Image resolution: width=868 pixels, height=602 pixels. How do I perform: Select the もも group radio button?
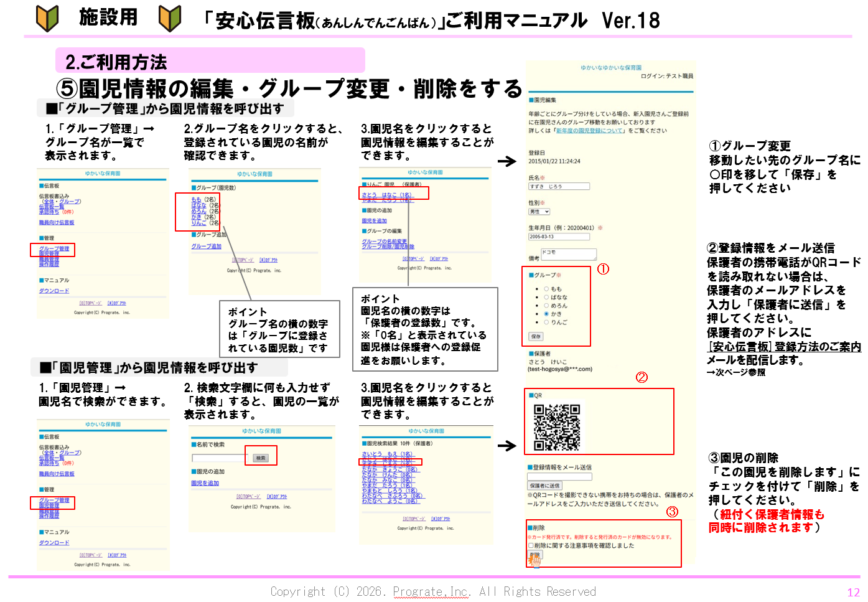coord(546,289)
